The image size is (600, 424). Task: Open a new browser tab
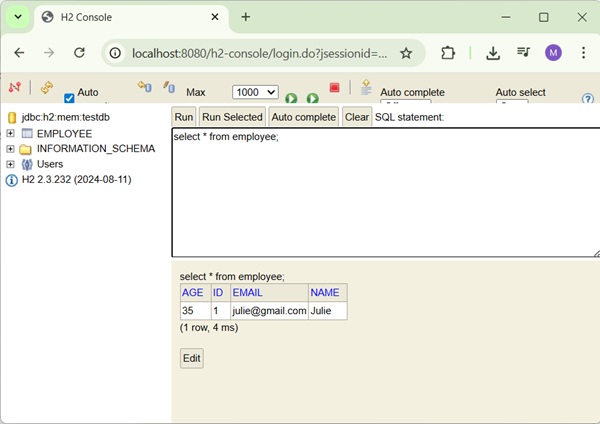point(246,17)
